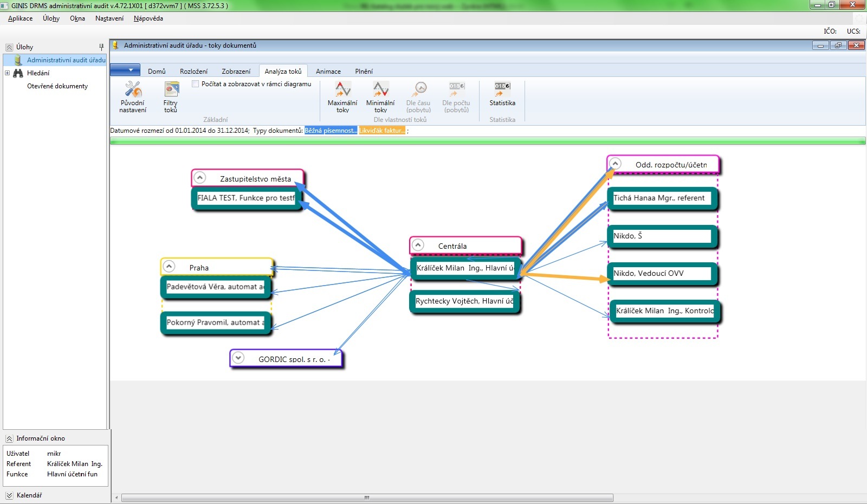
Task: Select Králíček Milan Ing., Kontrolo node
Action: point(665,311)
